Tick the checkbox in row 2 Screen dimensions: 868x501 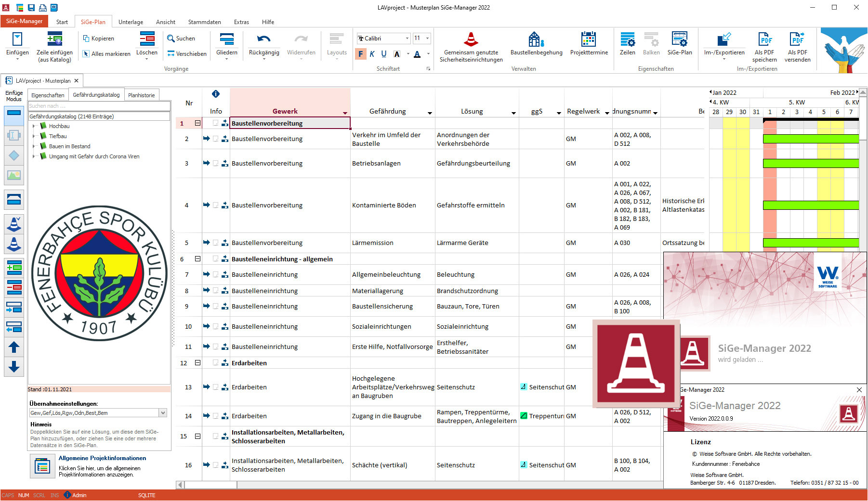coord(215,139)
